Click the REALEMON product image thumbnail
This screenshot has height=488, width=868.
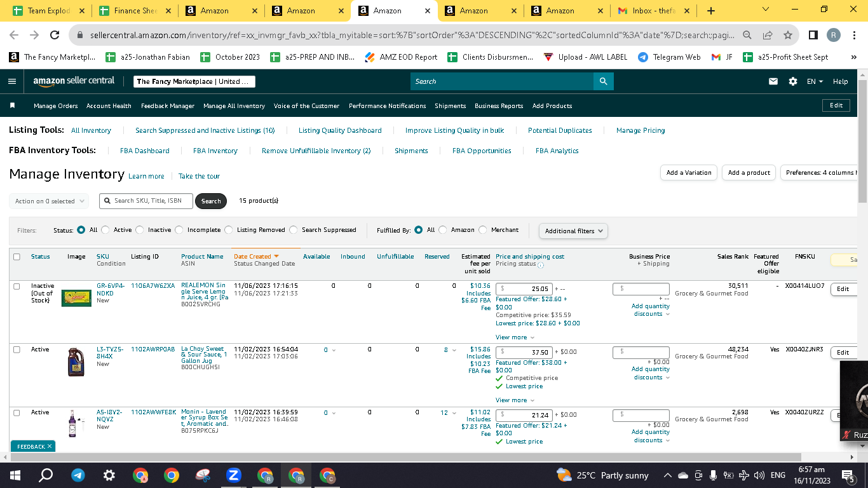pyautogui.click(x=76, y=298)
